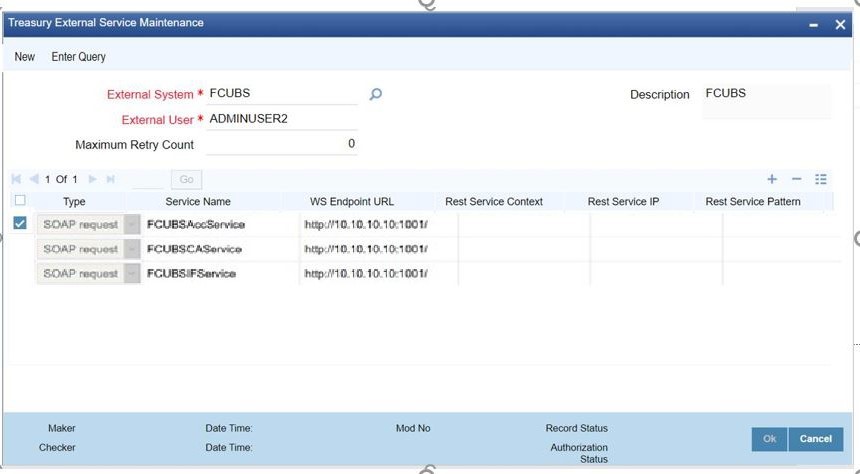The image size is (860, 474).
Task: Click the Description field
Action: point(767,100)
